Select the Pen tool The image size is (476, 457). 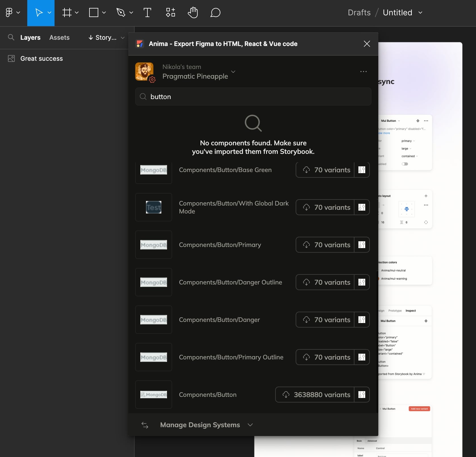click(x=121, y=13)
